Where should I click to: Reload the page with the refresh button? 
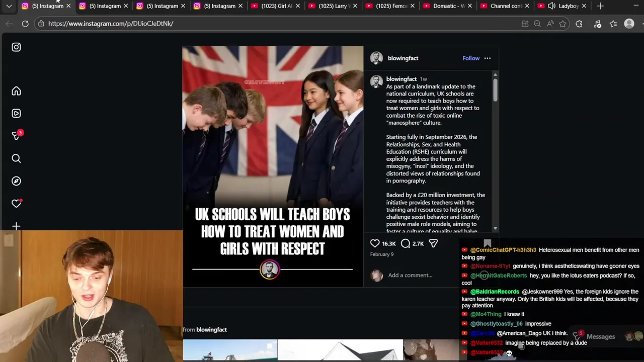(25, 24)
